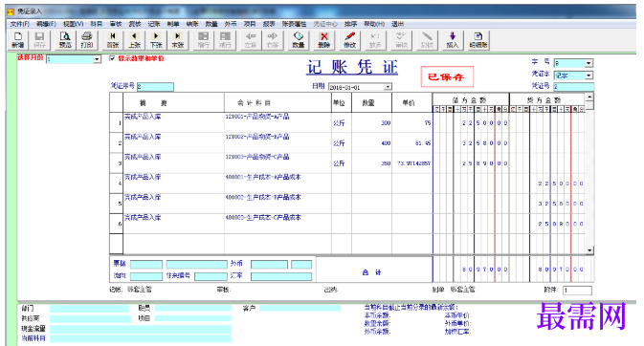Go to next voucher with 下张

156,40
